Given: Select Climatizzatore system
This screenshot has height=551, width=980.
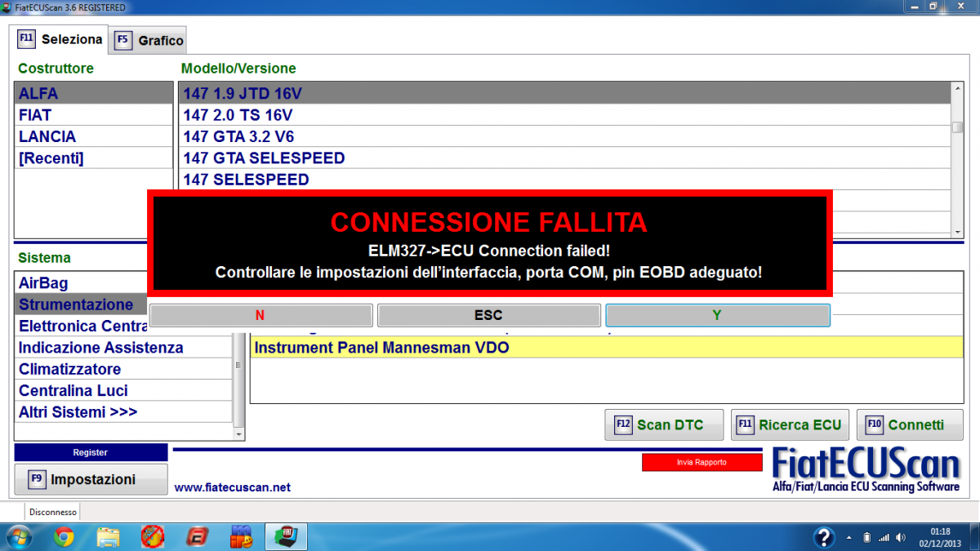Looking at the screenshot, I should [x=123, y=369].
